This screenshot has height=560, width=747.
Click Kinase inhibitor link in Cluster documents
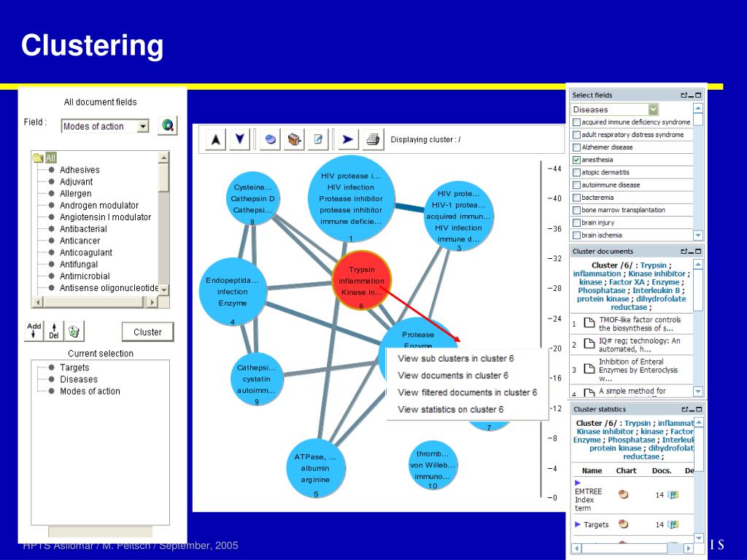657,274
